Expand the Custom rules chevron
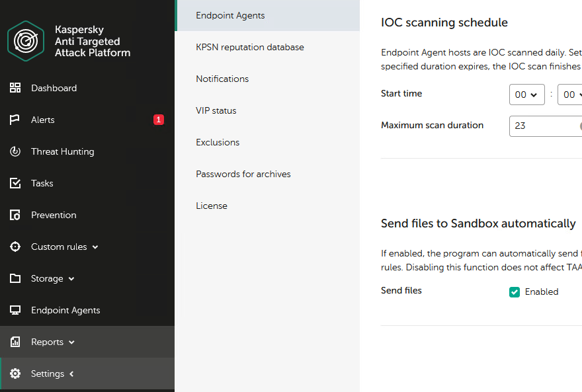The image size is (582, 392). pyautogui.click(x=95, y=247)
